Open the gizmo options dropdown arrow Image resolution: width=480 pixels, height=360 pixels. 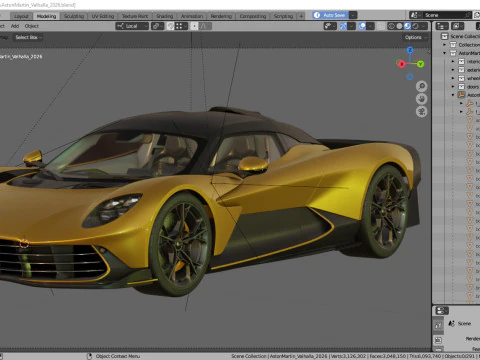point(351,26)
